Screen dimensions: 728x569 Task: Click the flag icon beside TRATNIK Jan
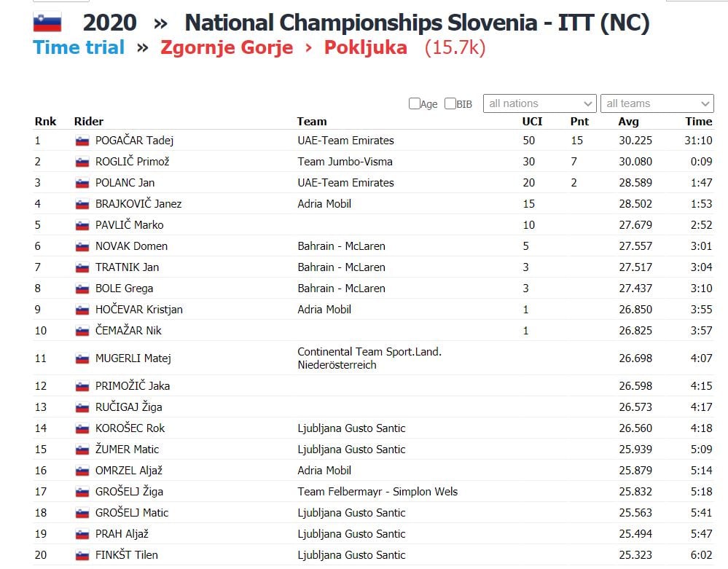[x=82, y=267]
